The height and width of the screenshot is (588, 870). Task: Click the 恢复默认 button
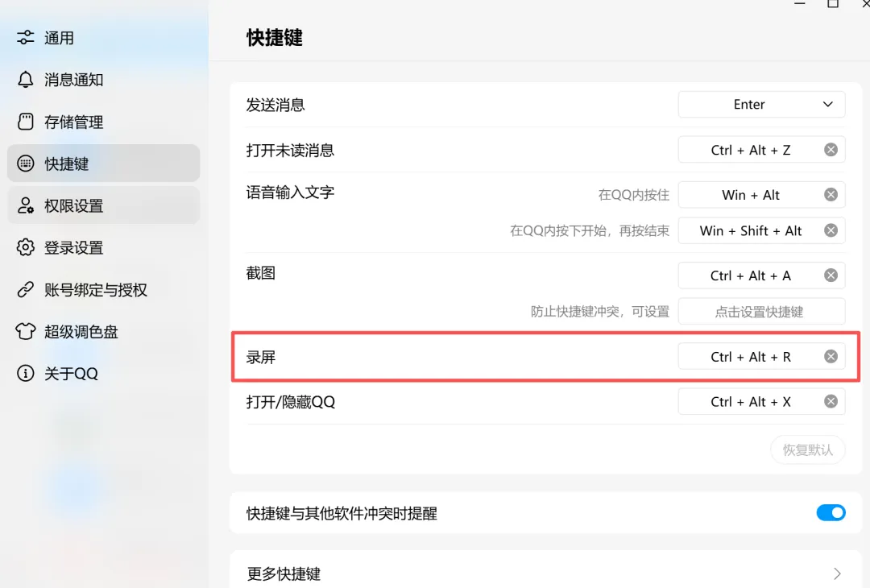click(808, 450)
